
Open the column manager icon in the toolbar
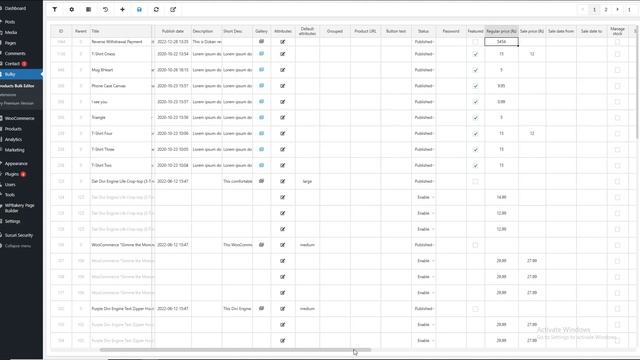point(89,9)
